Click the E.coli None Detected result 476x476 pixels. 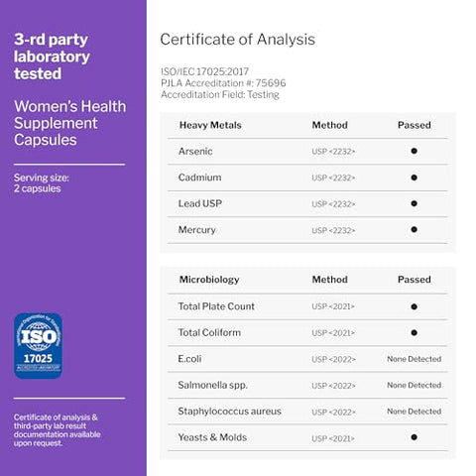(x=415, y=359)
